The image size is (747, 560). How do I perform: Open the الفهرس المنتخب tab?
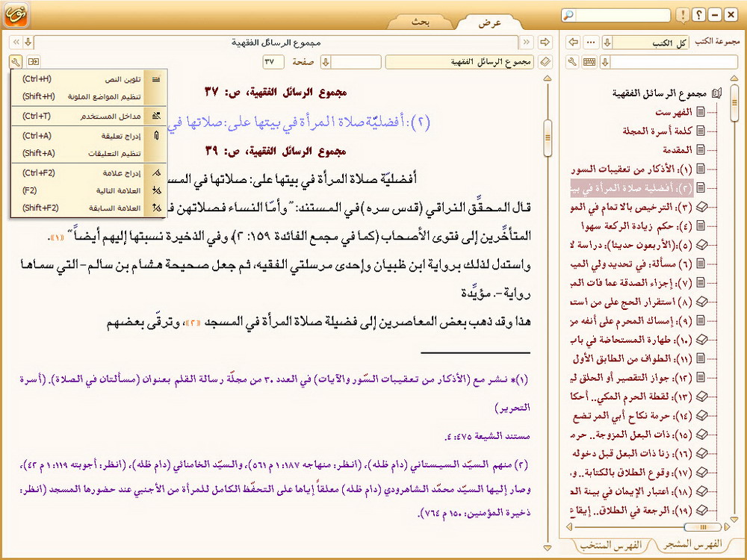613,545
